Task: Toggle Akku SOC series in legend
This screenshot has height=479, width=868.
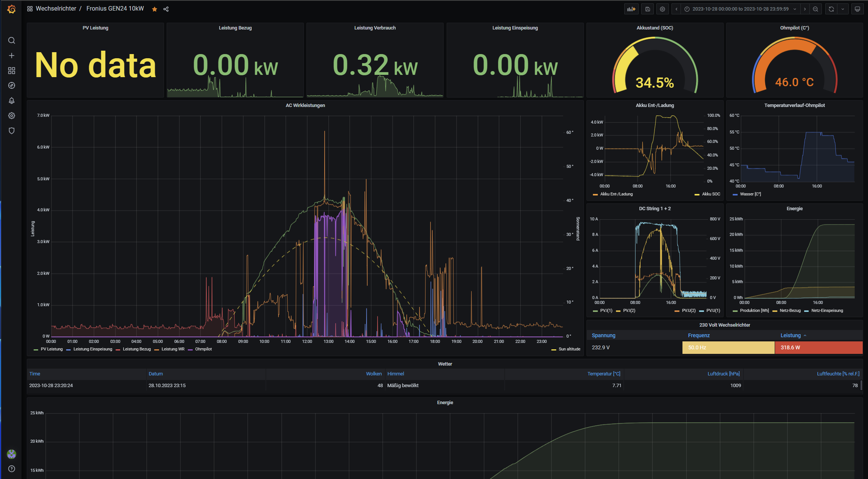Action: [711, 194]
